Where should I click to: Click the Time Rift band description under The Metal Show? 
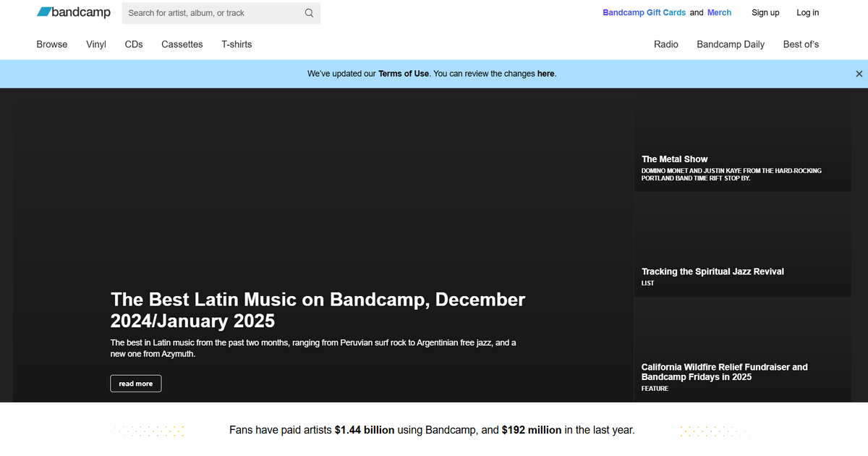[731, 174]
